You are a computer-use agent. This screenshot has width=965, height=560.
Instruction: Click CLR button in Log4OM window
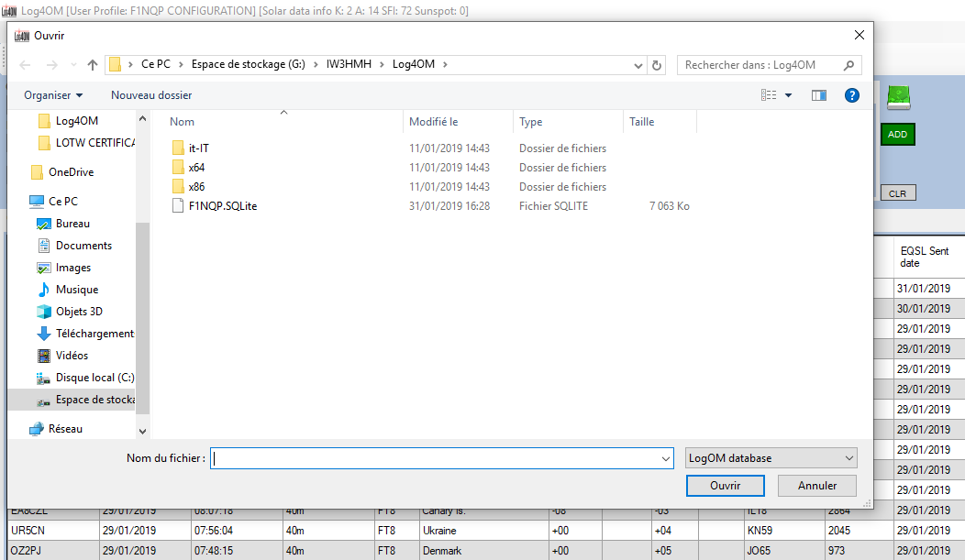click(898, 193)
